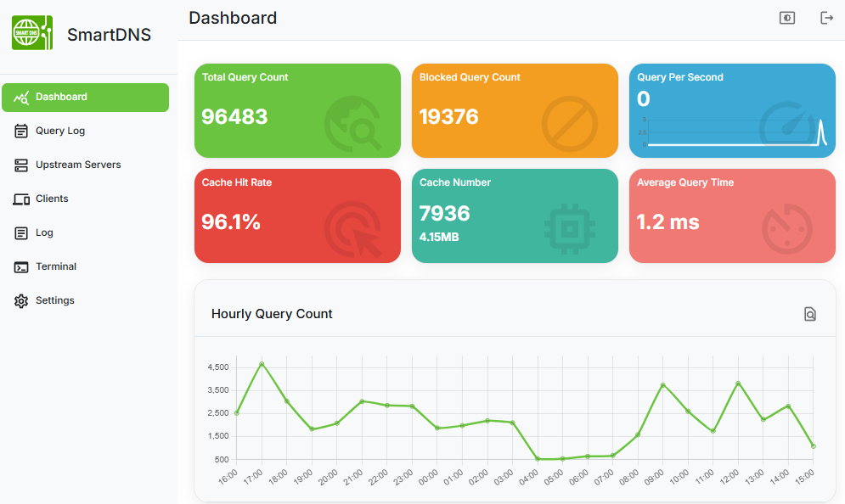Toggle dark mode in the header
The height and width of the screenshot is (504, 845).
click(x=786, y=17)
